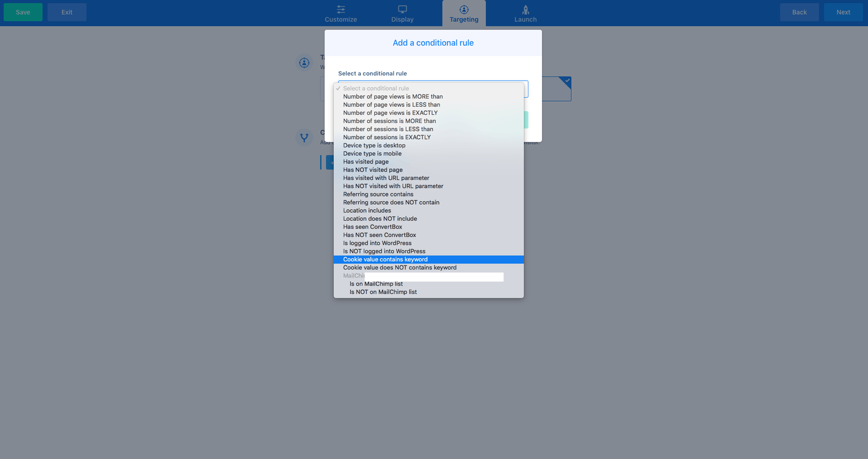868x459 pixels.
Task: Click the checked Select a conditional rule placeholder
Action: (429, 88)
